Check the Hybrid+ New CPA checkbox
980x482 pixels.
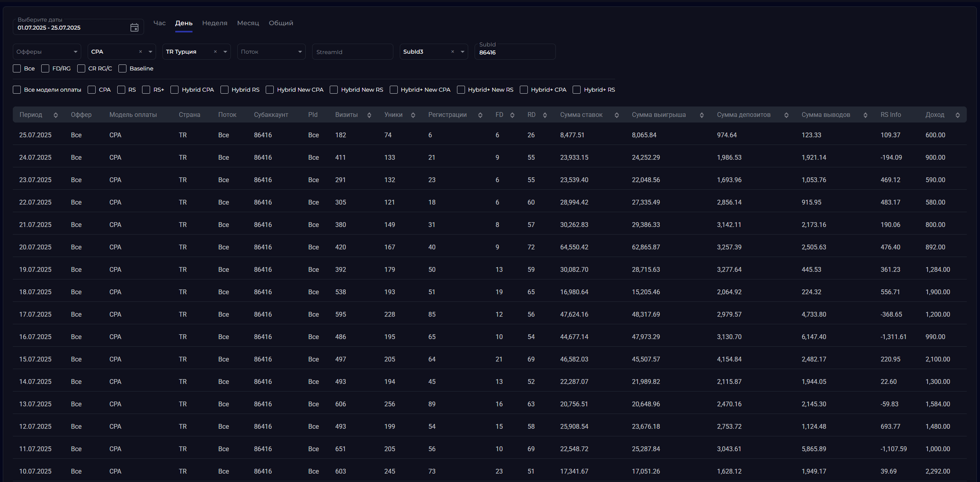coord(394,90)
